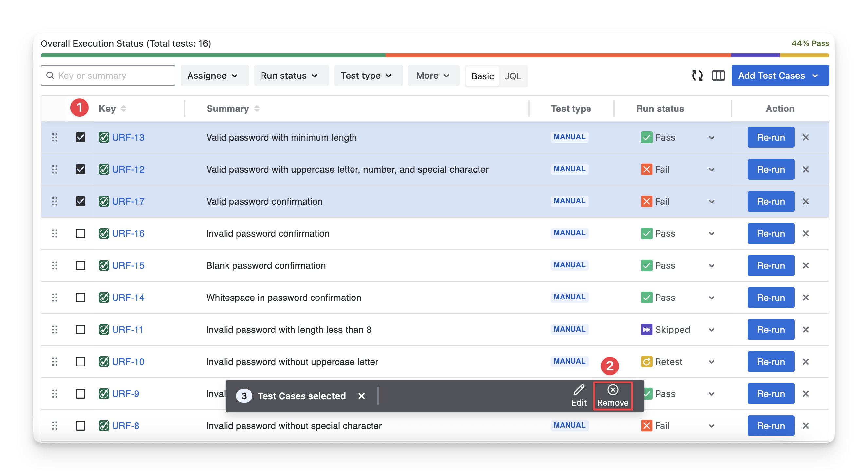
Task: Click drag handle of URF-15 row
Action: click(55, 265)
